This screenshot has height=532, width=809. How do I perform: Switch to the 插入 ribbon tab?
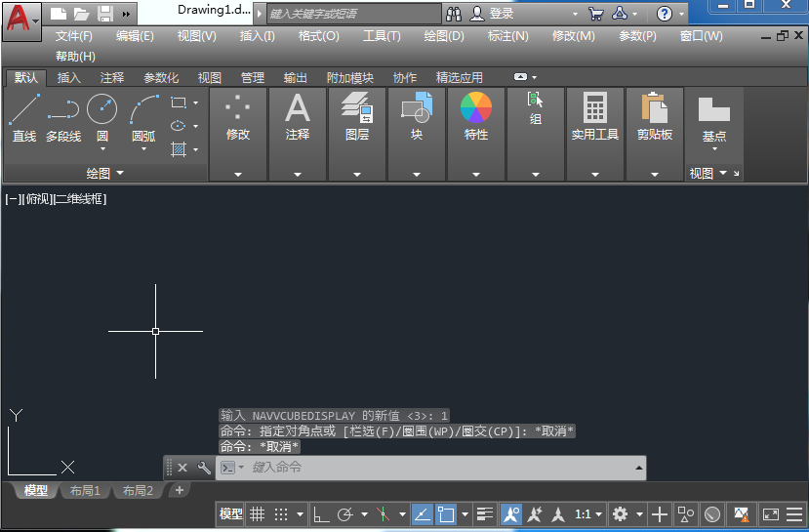[x=68, y=77]
